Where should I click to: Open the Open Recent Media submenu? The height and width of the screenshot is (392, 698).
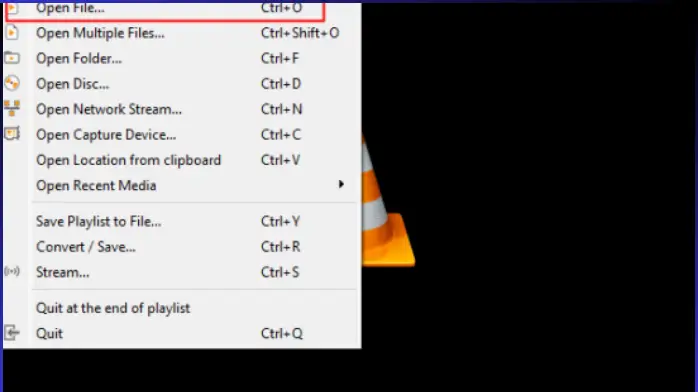(182, 186)
